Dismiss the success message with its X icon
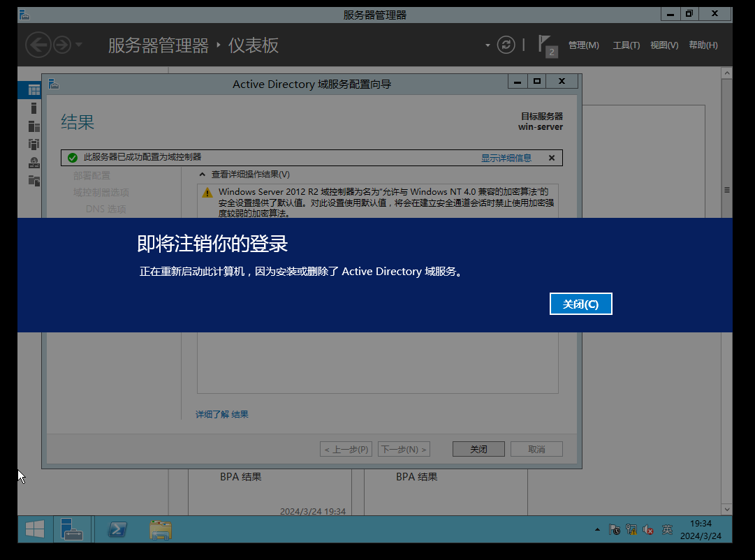Image resolution: width=755 pixels, height=560 pixels. coord(552,158)
